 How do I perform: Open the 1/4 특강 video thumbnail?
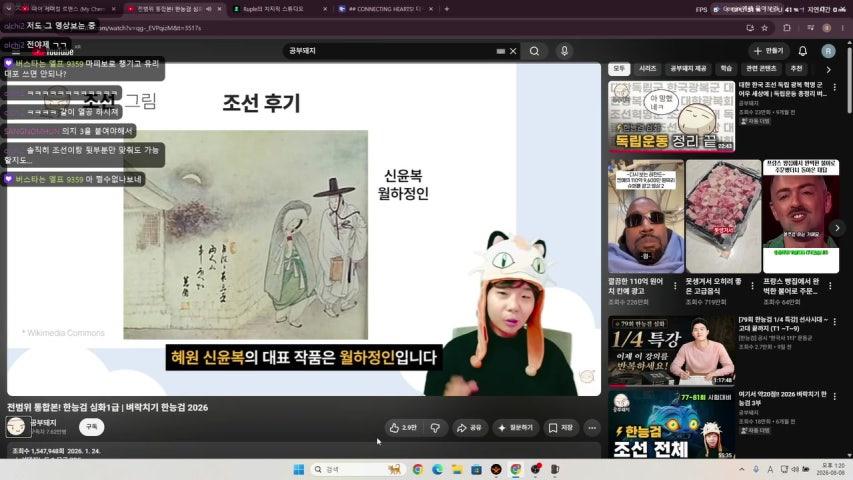point(671,350)
